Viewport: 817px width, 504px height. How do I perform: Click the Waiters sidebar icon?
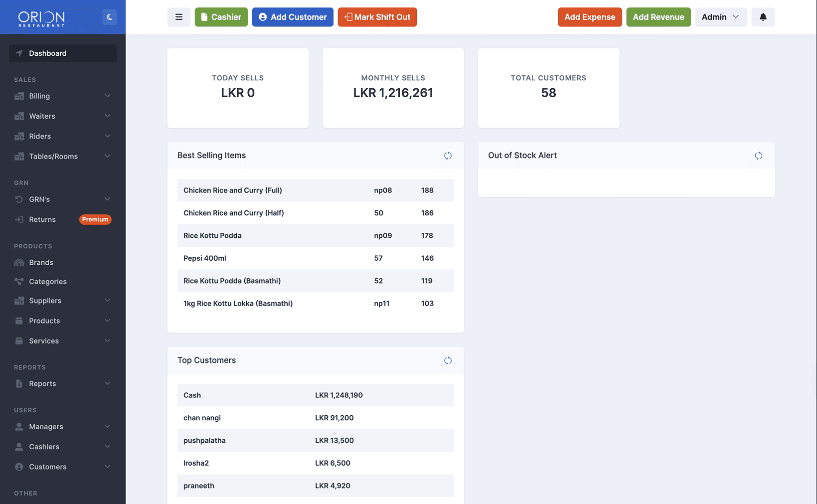click(x=19, y=116)
